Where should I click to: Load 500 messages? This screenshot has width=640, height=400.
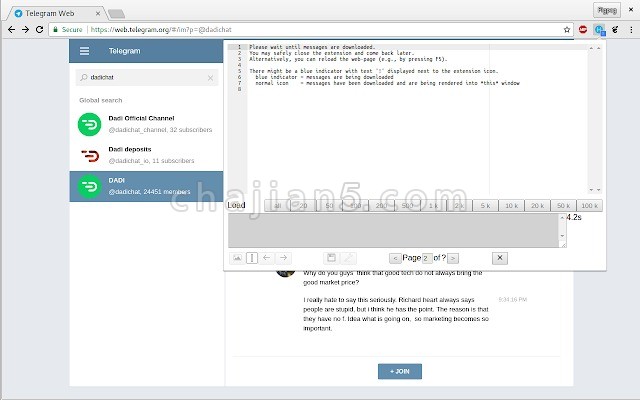coord(407,206)
